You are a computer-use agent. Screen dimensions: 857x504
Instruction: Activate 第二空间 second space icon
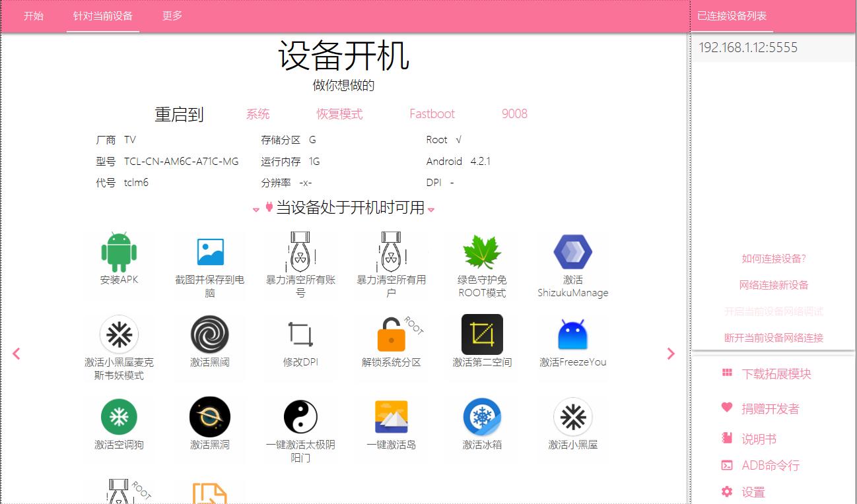481,335
